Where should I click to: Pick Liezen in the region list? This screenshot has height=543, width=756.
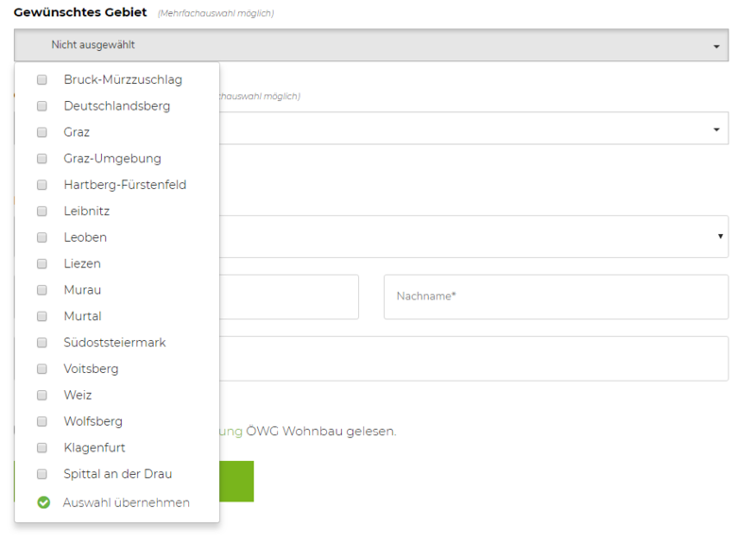coord(82,263)
